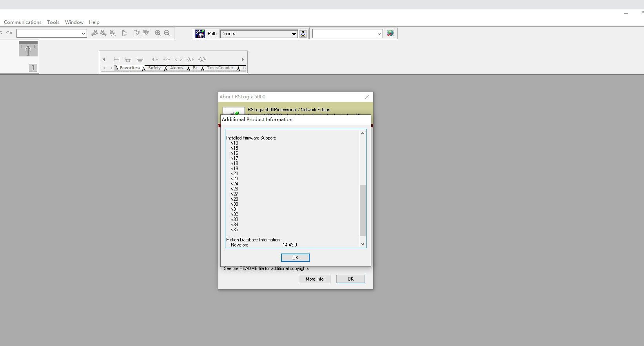Switch to the Safety instruction tab
Screen dimensions: 644x346
coord(154,68)
